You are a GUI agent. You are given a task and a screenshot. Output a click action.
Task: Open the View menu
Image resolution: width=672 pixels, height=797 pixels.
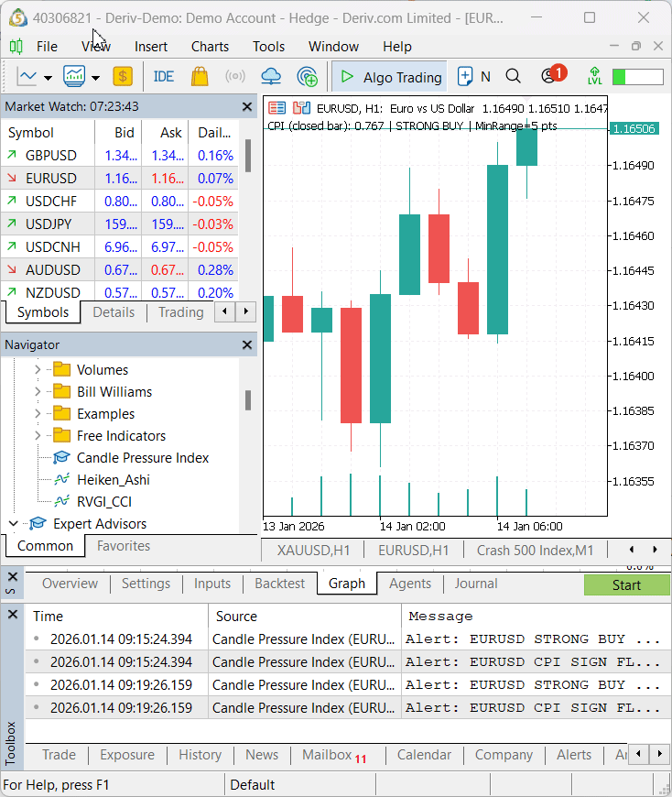point(96,47)
